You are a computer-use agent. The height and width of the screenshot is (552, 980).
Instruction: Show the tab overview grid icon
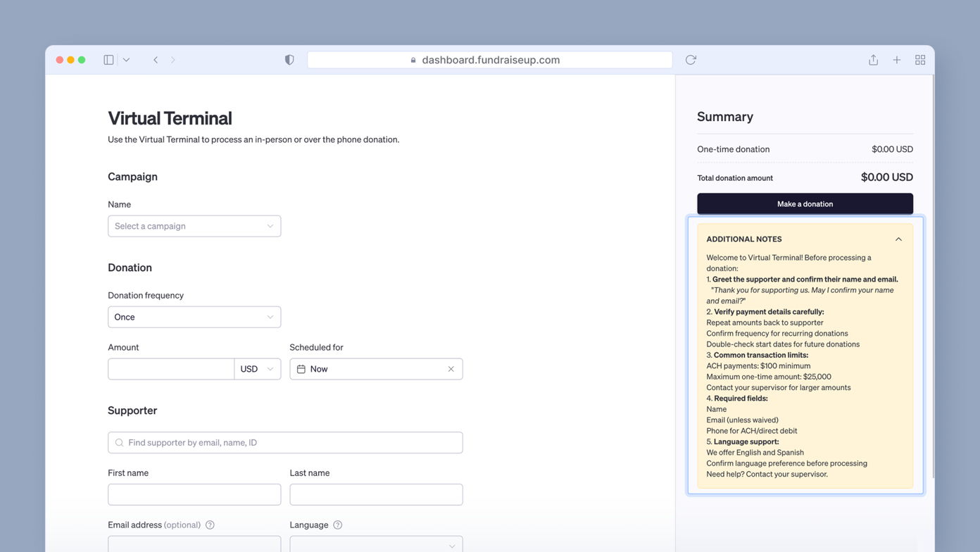[920, 60]
